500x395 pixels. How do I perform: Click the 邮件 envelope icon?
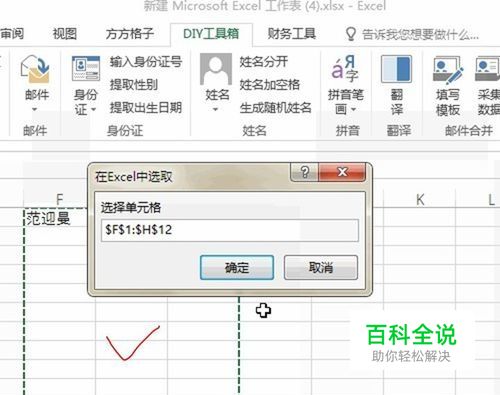[36, 70]
